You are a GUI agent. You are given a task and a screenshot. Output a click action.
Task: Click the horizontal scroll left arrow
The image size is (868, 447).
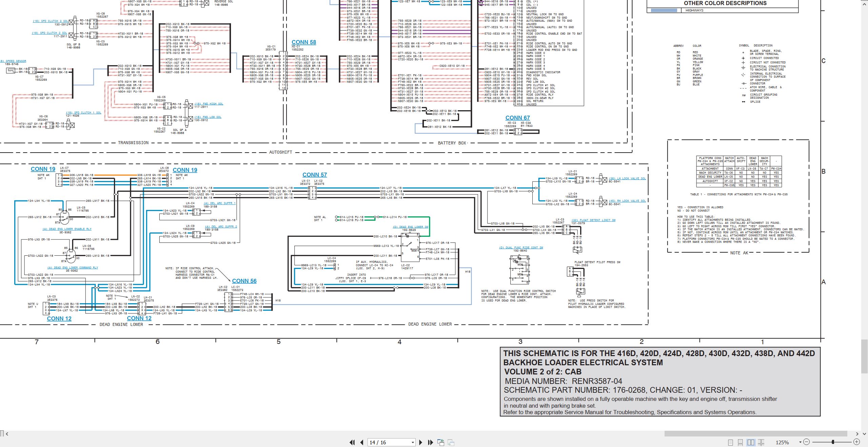pyautogui.click(x=7, y=434)
